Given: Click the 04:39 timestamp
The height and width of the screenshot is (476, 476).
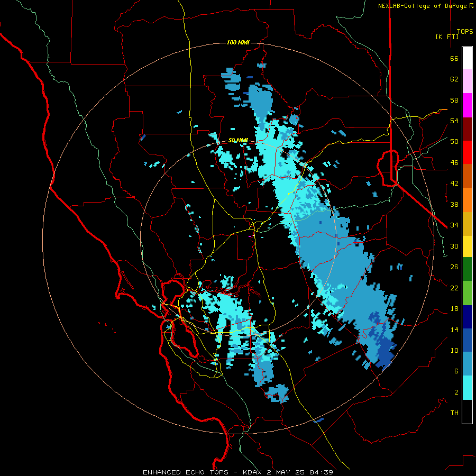Looking at the screenshot, I should point(321,472).
